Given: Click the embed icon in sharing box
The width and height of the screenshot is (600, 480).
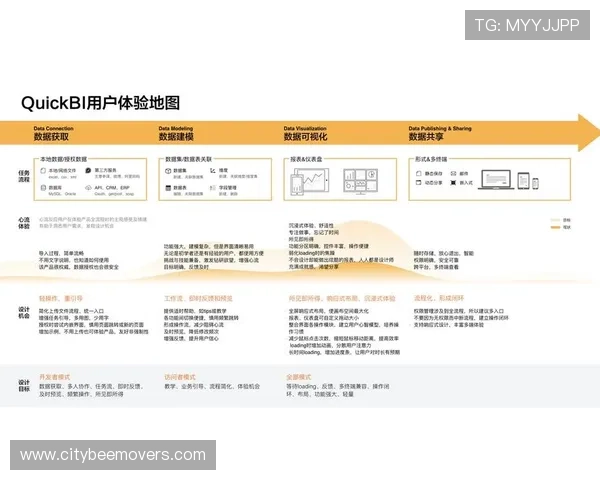Looking at the screenshot, I should [x=453, y=183].
